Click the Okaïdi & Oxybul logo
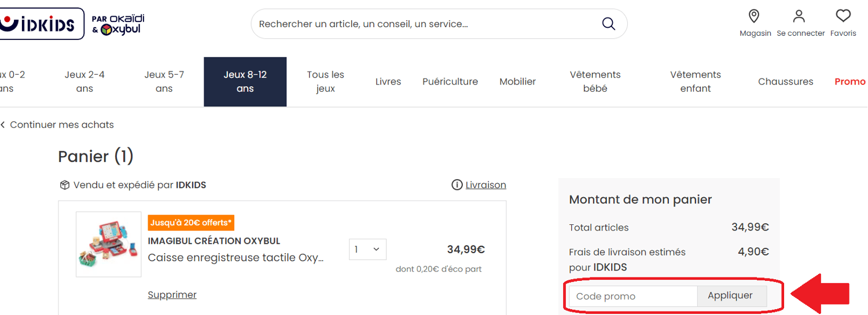 click(x=118, y=24)
